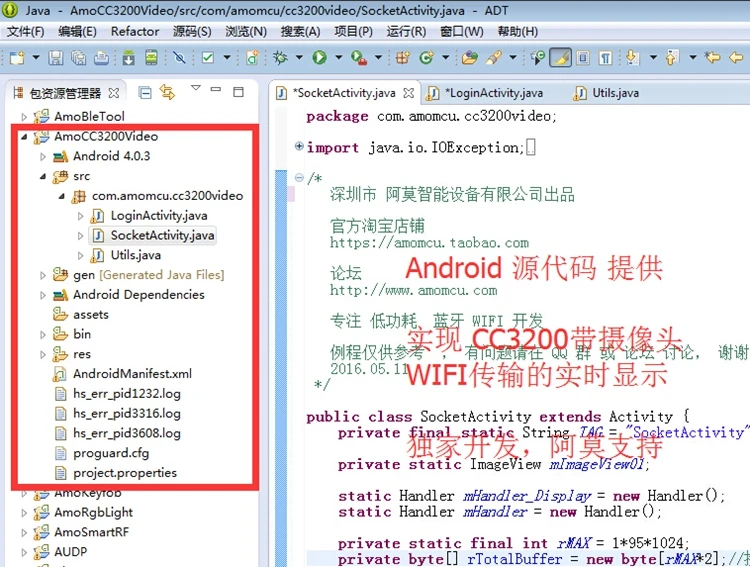750x567 pixels.
Task: Open the Run dropdown arrow
Action: coord(339,58)
